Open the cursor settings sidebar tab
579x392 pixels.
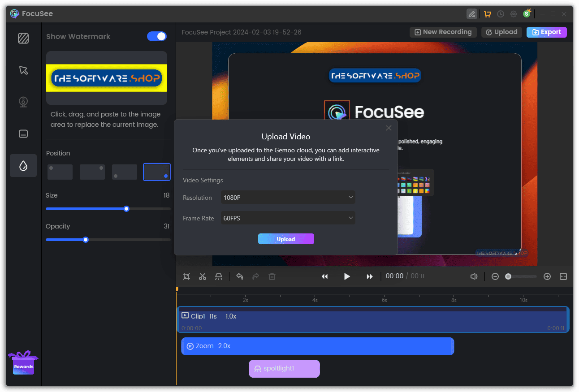point(23,70)
